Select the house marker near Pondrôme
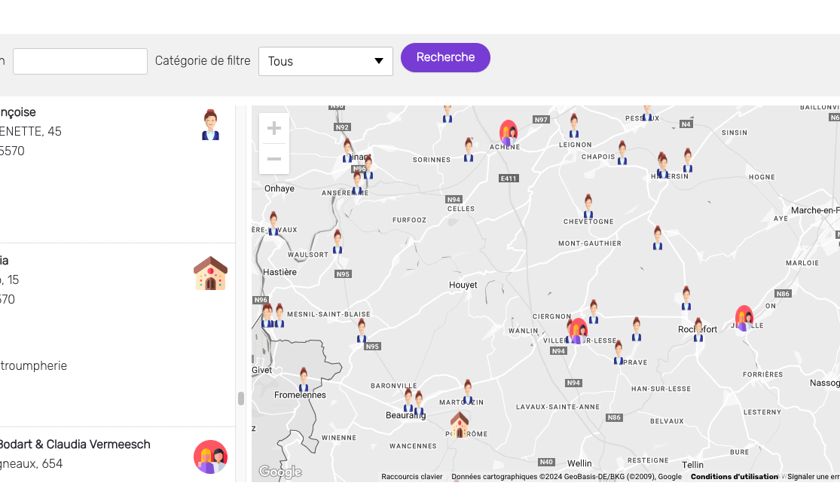This screenshot has width=840, height=504. tap(460, 424)
